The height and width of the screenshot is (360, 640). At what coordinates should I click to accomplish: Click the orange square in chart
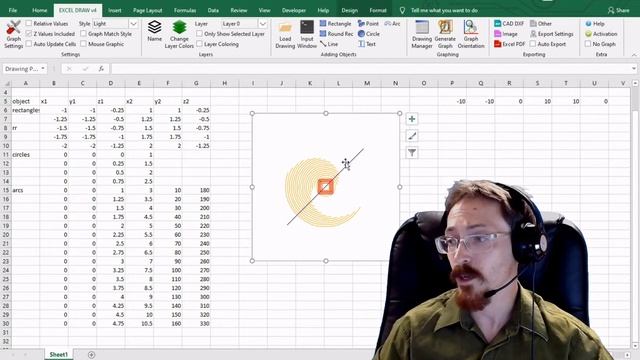click(x=325, y=187)
